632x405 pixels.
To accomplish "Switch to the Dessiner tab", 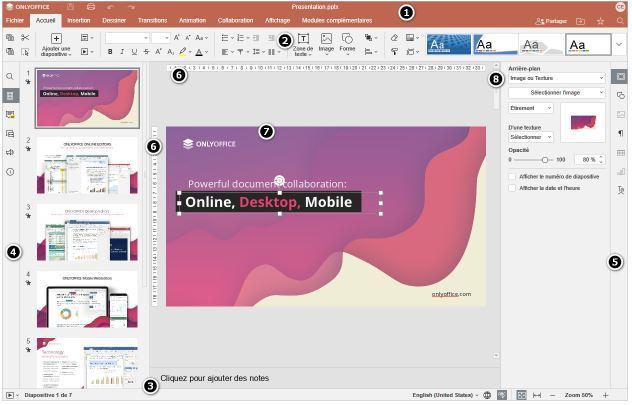I will point(114,21).
